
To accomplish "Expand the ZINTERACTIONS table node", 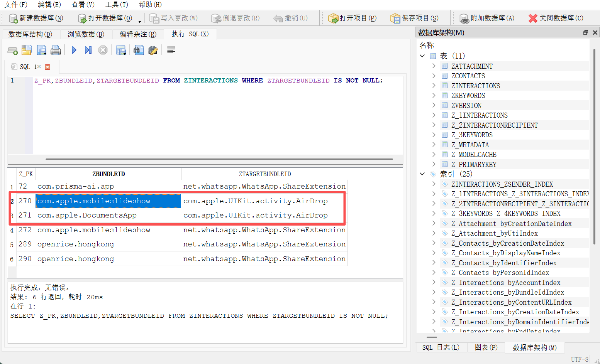I will coord(434,86).
